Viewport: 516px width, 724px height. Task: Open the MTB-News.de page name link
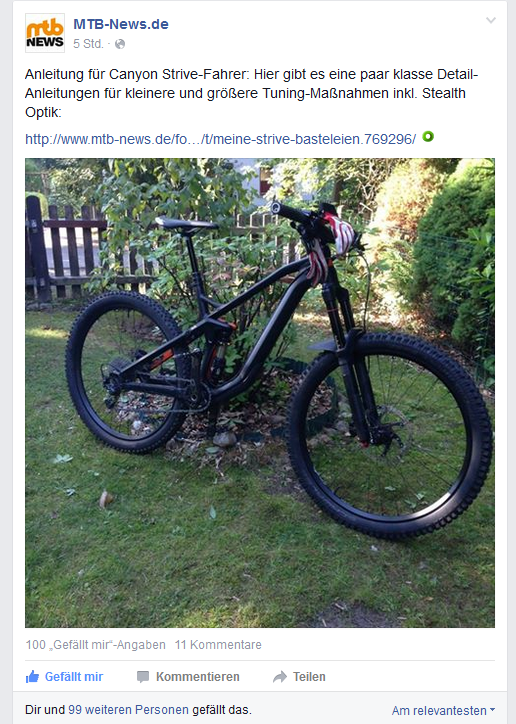pyautogui.click(x=121, y=24)
